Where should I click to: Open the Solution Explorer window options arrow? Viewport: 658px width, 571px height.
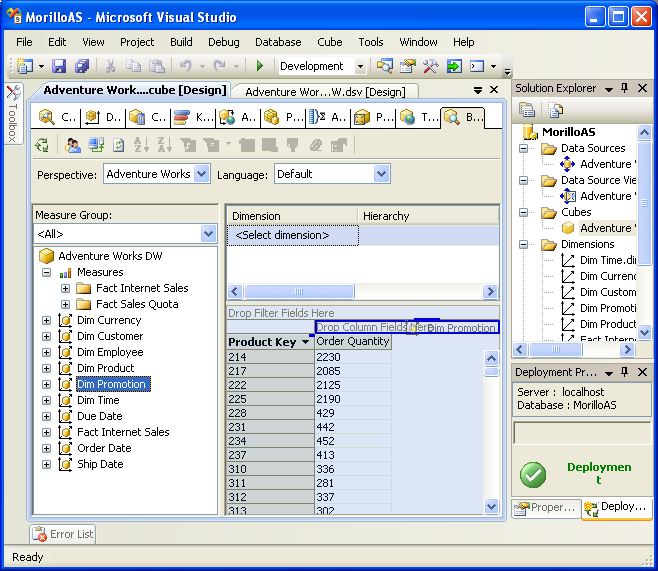tap(608, 89)
